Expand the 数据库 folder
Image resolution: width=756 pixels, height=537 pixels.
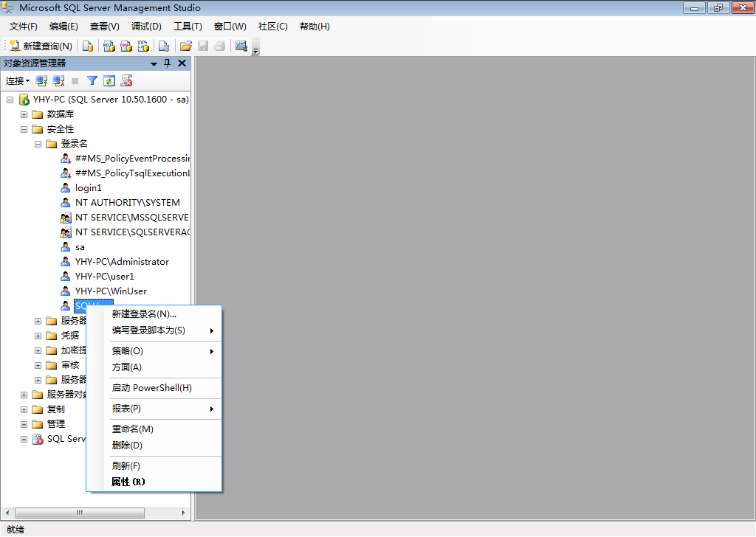(x=24, y=114)
